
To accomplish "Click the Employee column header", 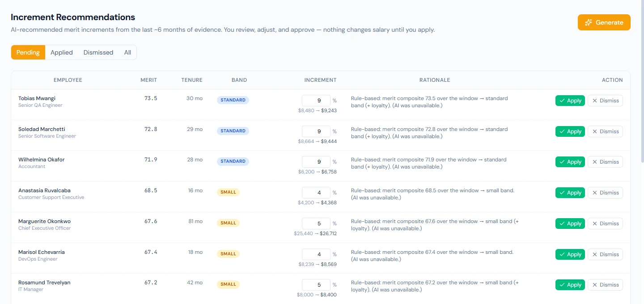I will [68, 80].
